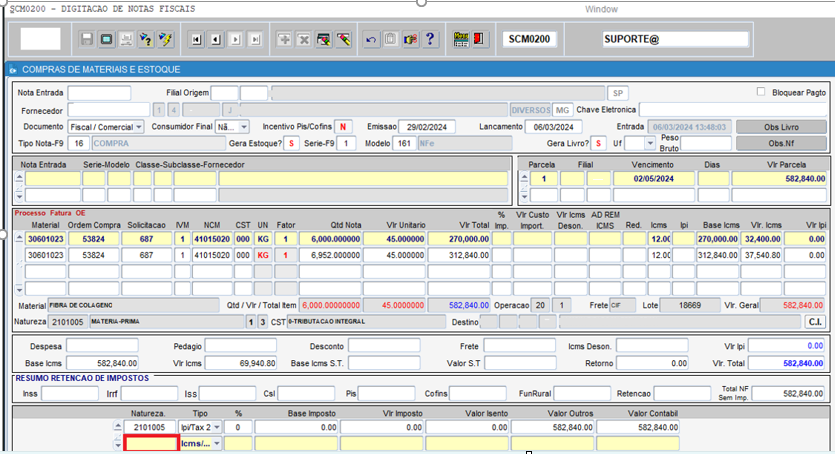Click the yellow Menu toolbar icon
The image size is (835, 454).
point(461,39)
